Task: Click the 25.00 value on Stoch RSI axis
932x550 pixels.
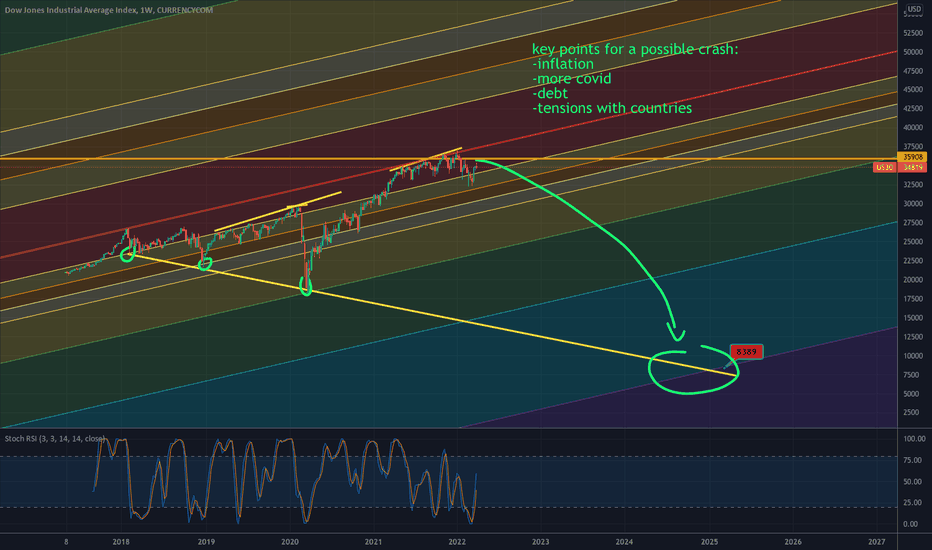Action: point(913,502)
